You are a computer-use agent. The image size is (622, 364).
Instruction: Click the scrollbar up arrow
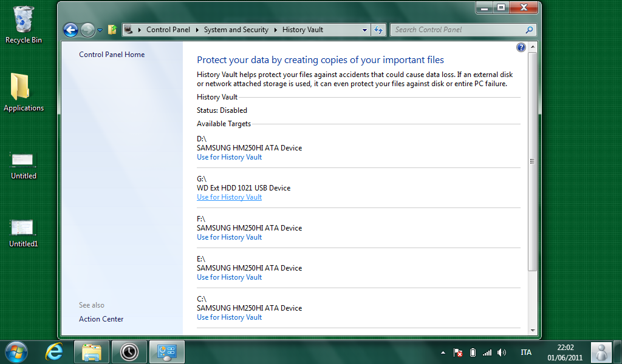pyautogui.click(x=533, y=47)
